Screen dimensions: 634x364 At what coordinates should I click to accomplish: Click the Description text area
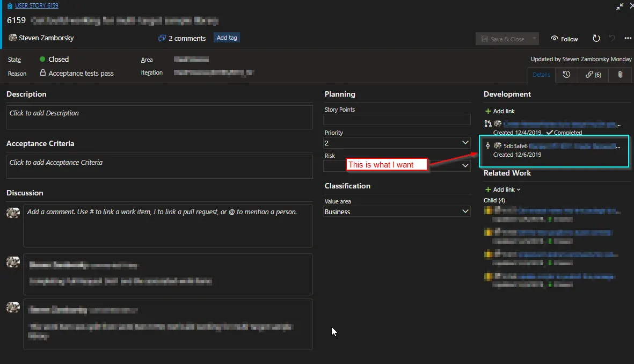click(x=159, y=117)
